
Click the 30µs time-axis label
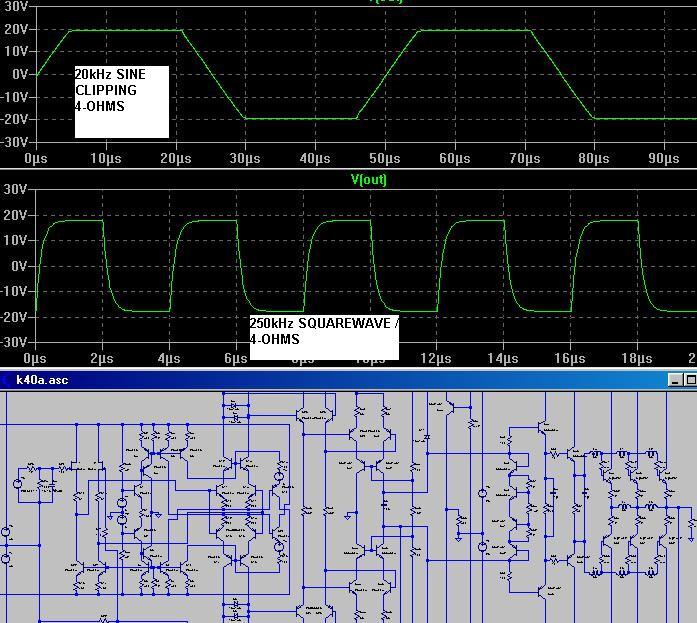pos(245,159)
